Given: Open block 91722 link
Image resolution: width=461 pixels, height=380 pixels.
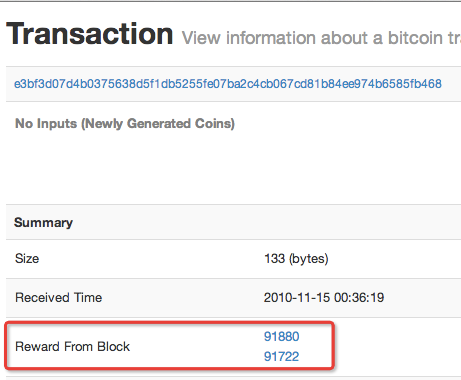Looking at the screenshot, I should [281, 356].
